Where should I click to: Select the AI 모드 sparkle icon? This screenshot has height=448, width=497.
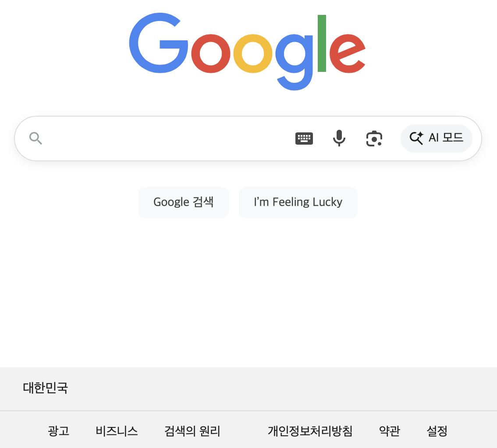pyautogui.click(x=416, y=138)
